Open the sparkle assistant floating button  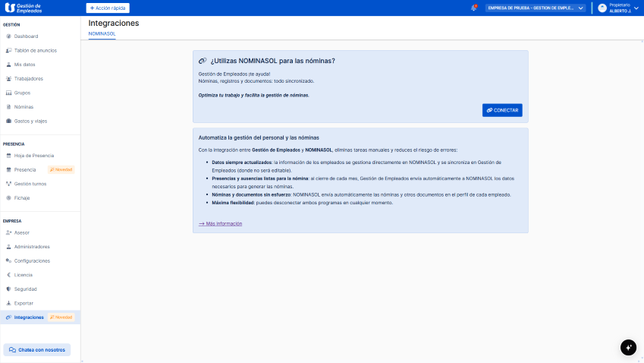tap(628, 347)
